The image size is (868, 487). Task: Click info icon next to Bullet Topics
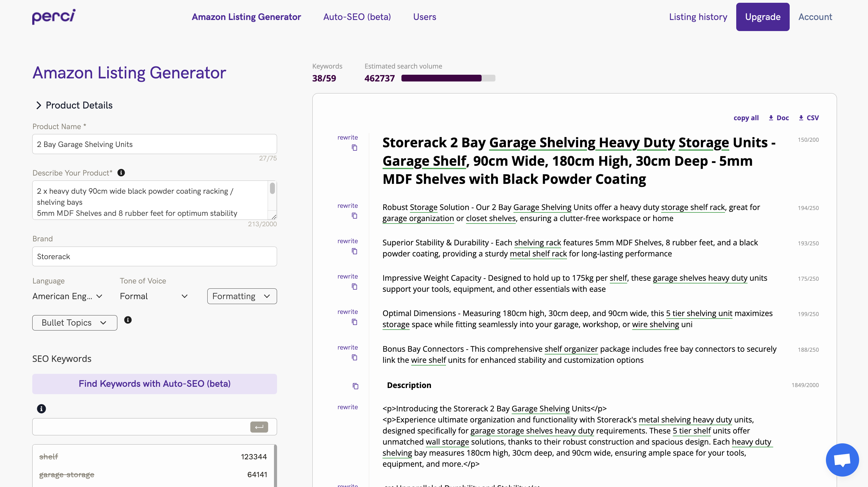pyautogui.click(x=128, y=320)
